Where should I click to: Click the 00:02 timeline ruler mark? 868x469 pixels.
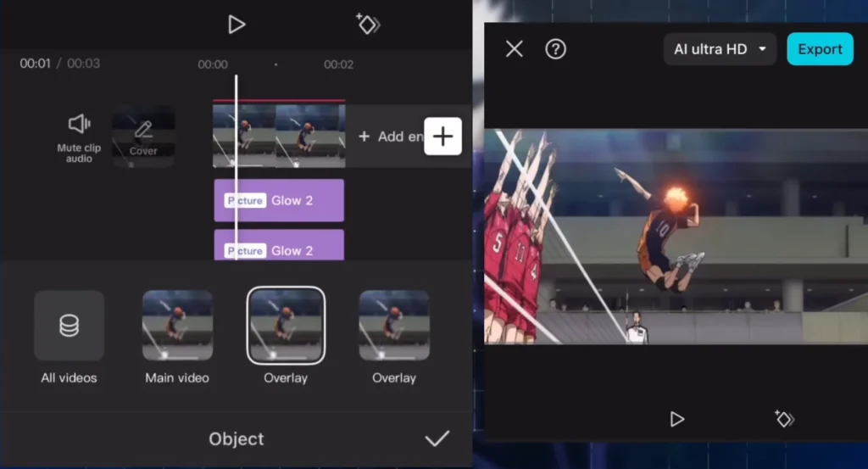coord(338,64)
